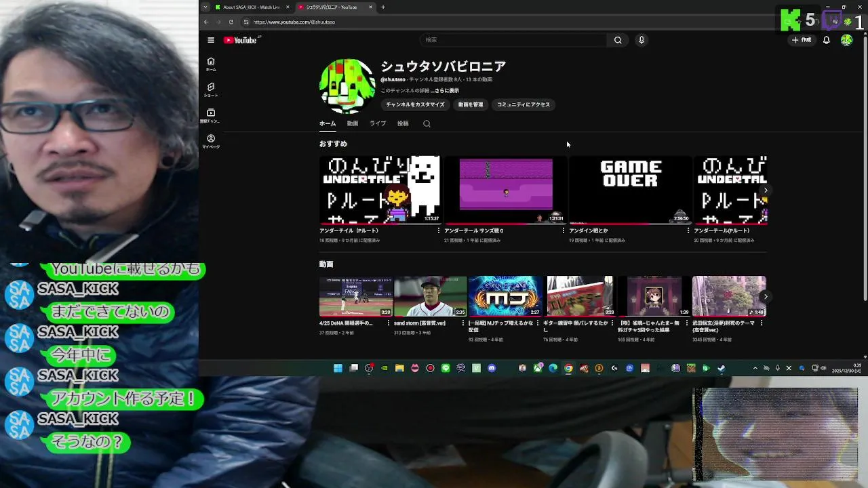Open the Home icon in the sidebar
Screen dimensions: 868x488
[x=211, y=64]
